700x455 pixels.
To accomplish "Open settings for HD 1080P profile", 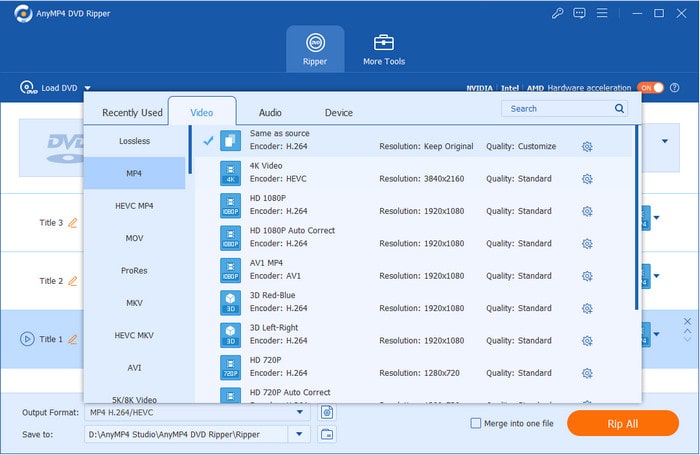I will click(x=587, y=211).
